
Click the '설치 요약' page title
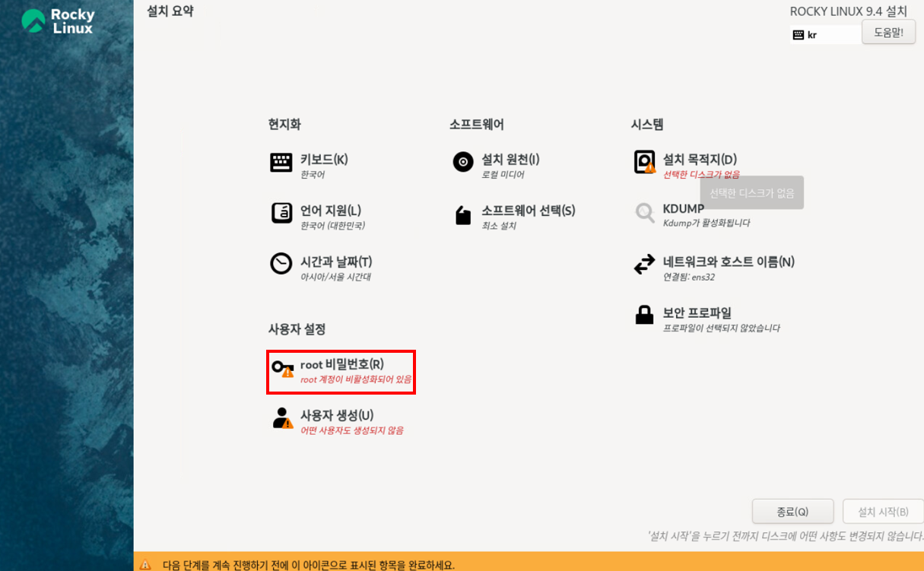pos(170,11)
